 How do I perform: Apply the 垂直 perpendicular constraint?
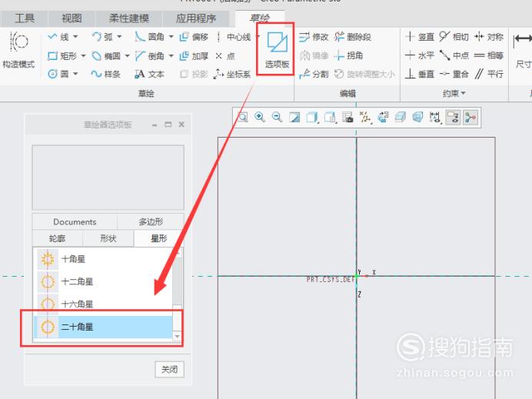click(420, 74)
